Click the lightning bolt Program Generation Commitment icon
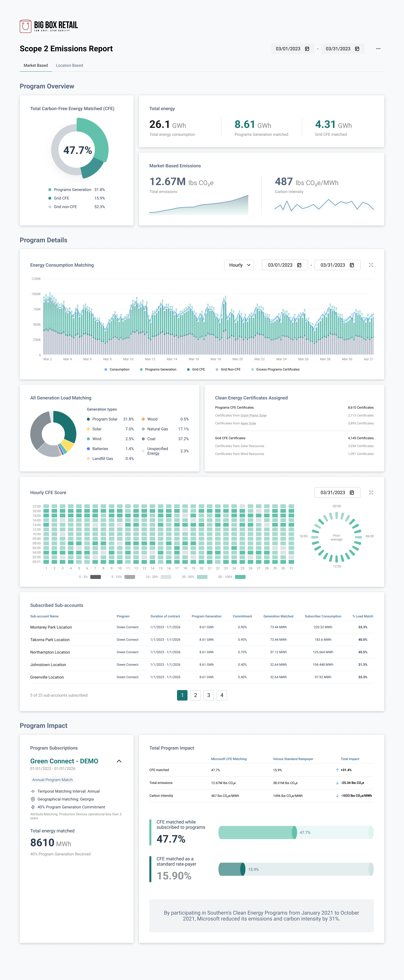 tap(33, 807)
